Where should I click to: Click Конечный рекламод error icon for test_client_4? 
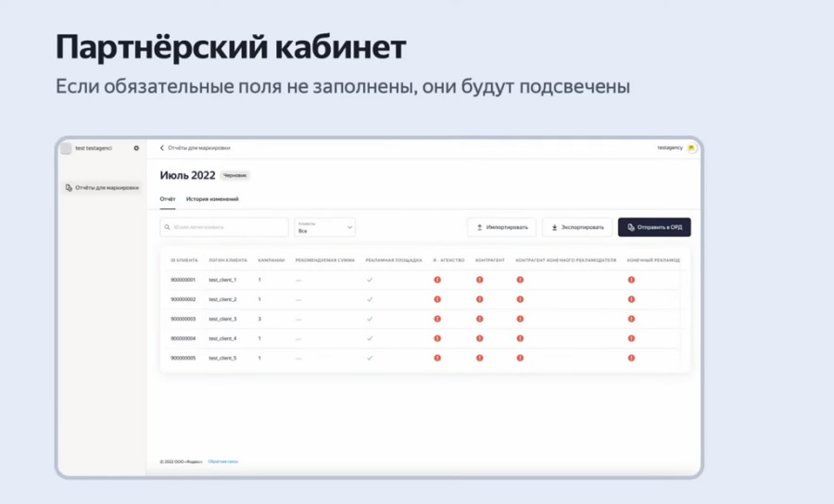[x=631, y=338]
